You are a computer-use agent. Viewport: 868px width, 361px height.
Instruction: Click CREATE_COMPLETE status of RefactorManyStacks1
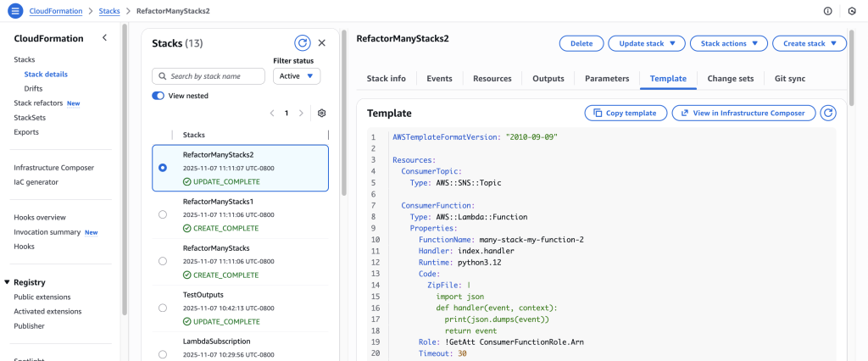pos(221,228)
